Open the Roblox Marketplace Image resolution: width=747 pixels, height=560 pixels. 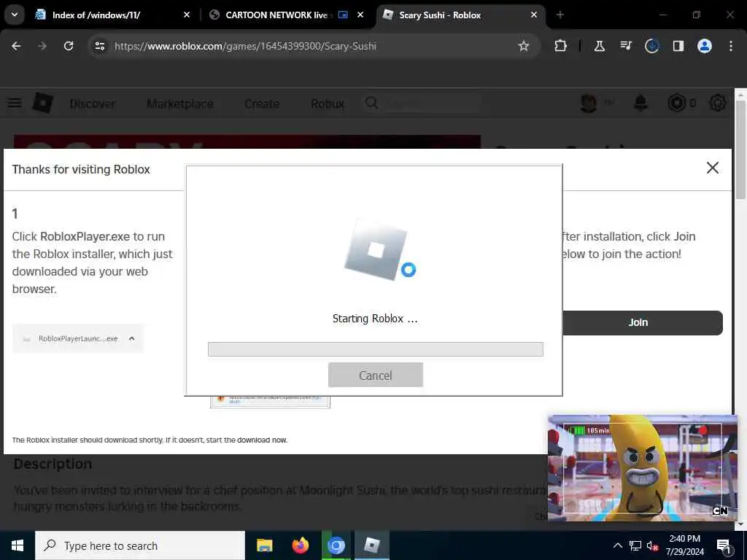point(179,104)
